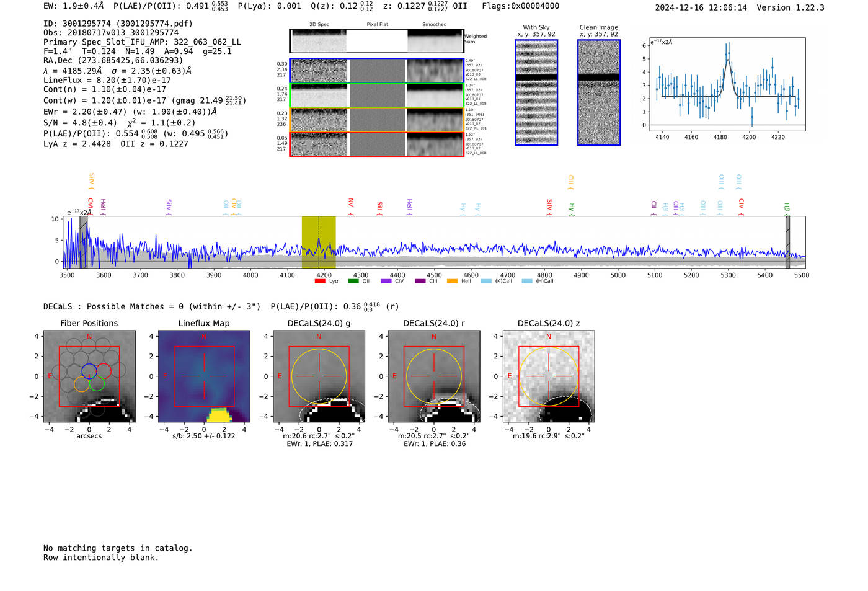868x591 pixels.
Task: Select the orange-bordered fiber 2D spec row
Action: pos(377,120)
